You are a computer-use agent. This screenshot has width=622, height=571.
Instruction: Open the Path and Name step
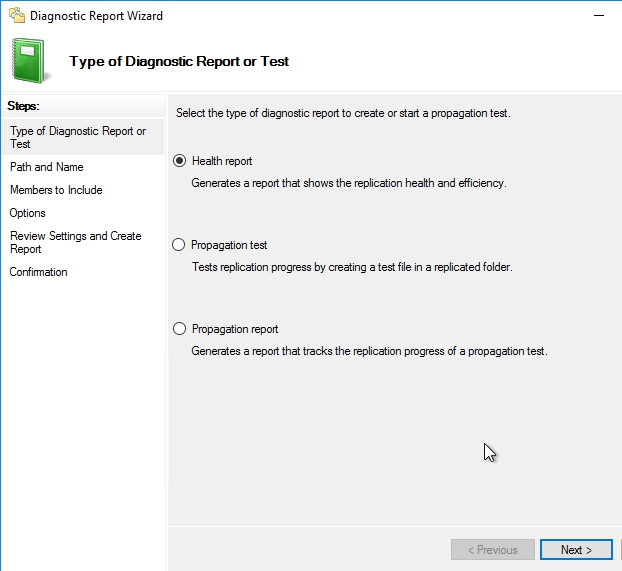47,167
